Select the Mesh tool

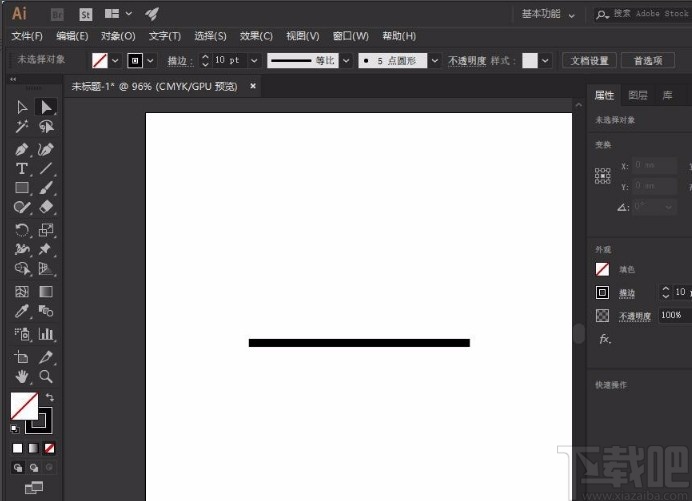point(22,292)
